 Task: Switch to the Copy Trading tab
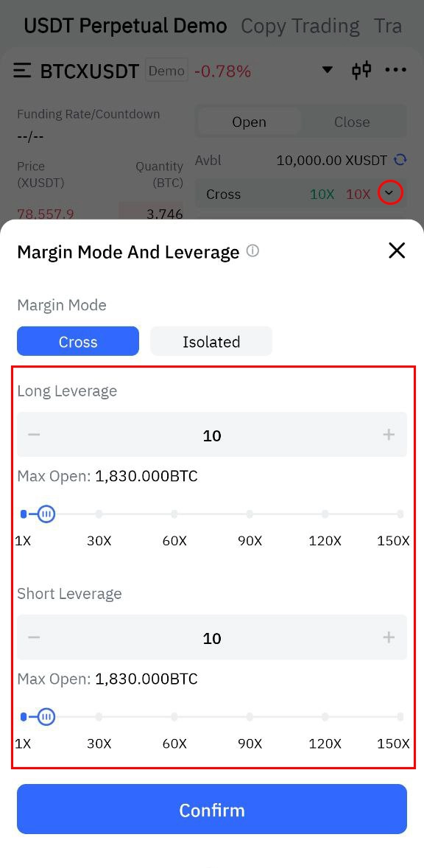300,26
